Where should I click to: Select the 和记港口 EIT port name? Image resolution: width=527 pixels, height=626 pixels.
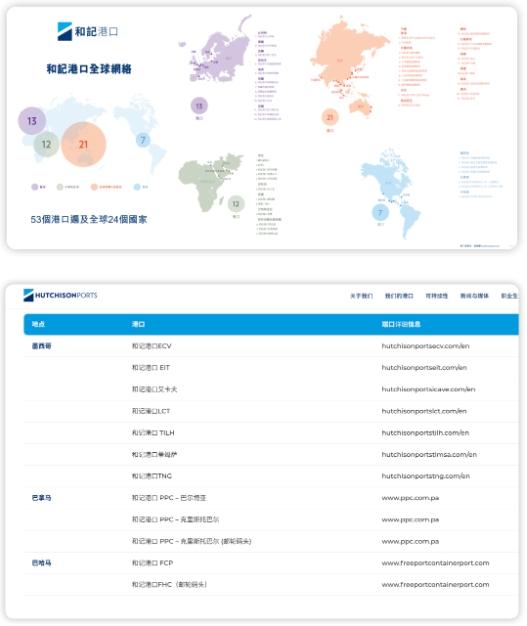click(151, 368)
